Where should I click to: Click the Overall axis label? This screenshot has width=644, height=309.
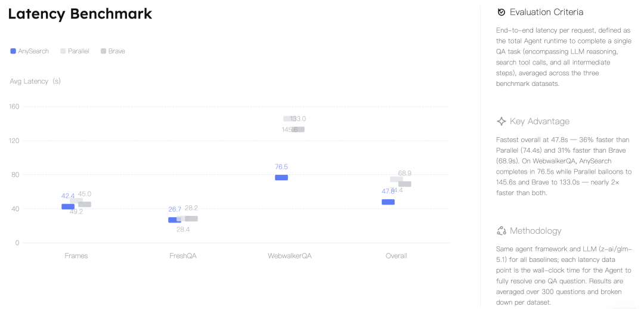(x=397, y=255)
